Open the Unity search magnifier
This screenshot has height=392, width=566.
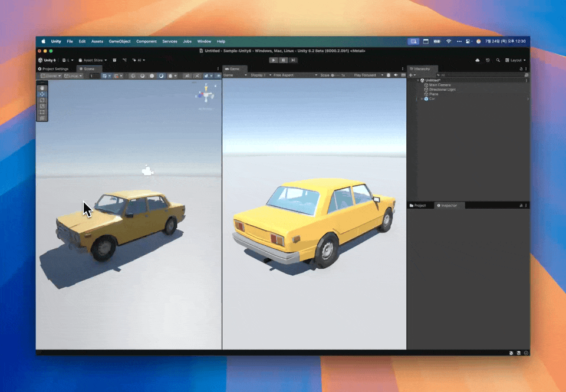(498, 60)
